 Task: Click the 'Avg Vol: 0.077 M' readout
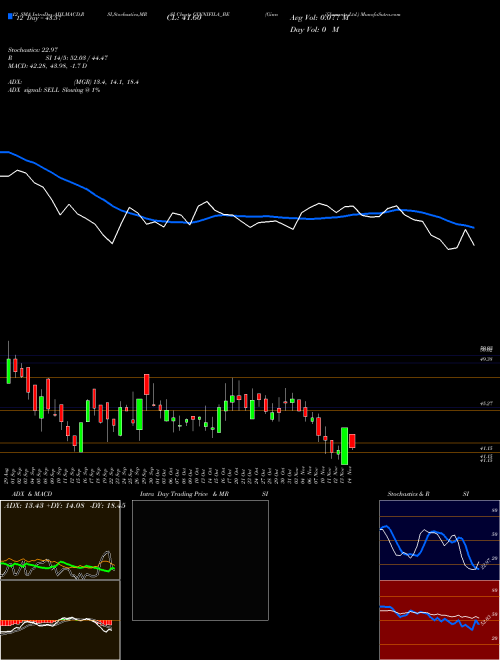(319, 18)
